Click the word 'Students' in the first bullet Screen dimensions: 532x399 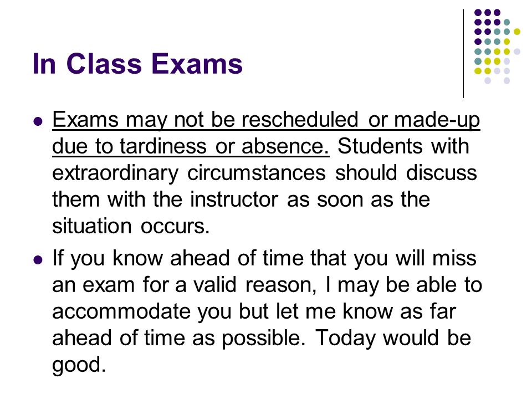pyautogui.click(x=380, y=146)
